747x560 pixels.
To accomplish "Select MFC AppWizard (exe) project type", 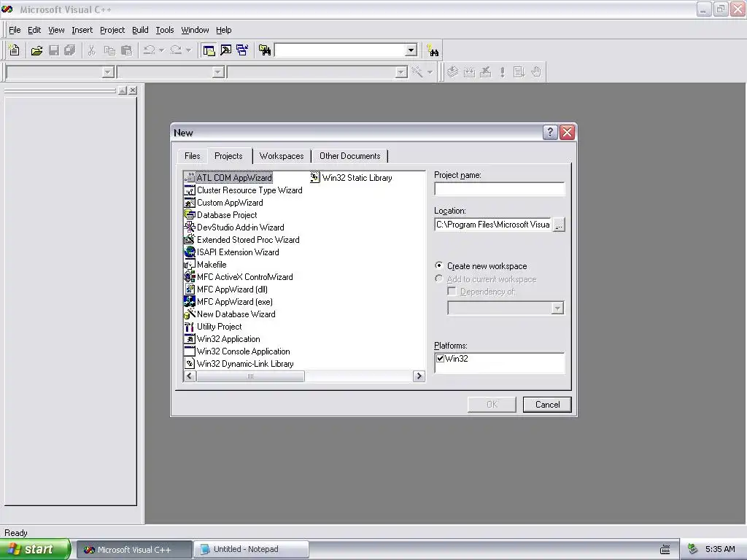I will coord(228,302).
